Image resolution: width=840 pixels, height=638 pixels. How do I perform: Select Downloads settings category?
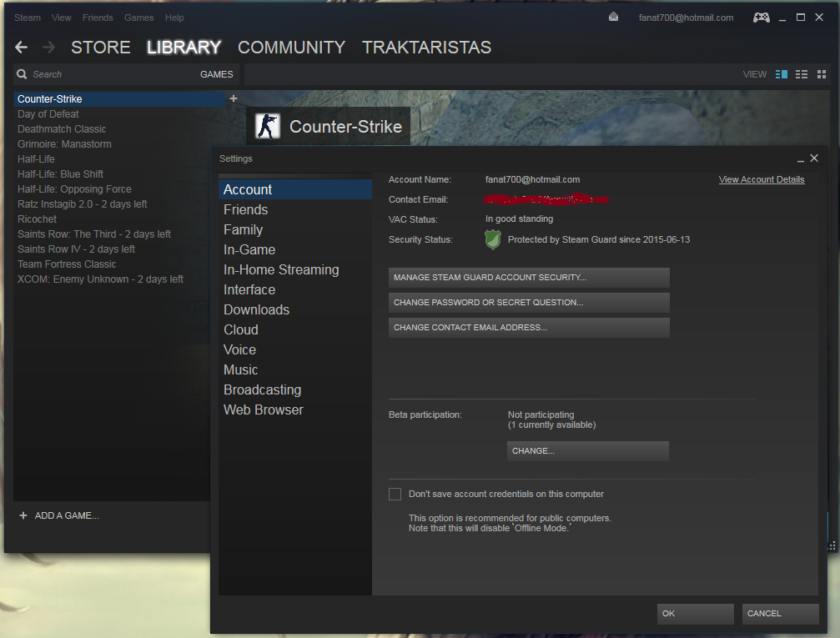tap(295, 309)
